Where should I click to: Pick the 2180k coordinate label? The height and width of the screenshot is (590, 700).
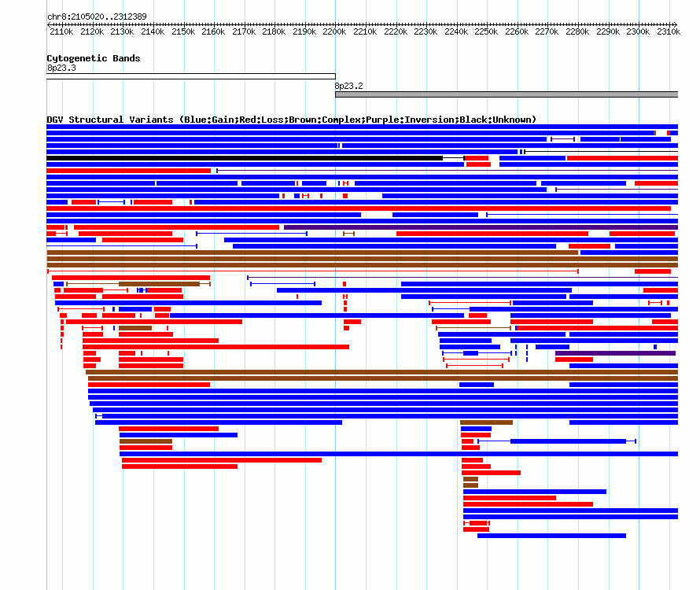pyautogui.click(x=274, y=31)
